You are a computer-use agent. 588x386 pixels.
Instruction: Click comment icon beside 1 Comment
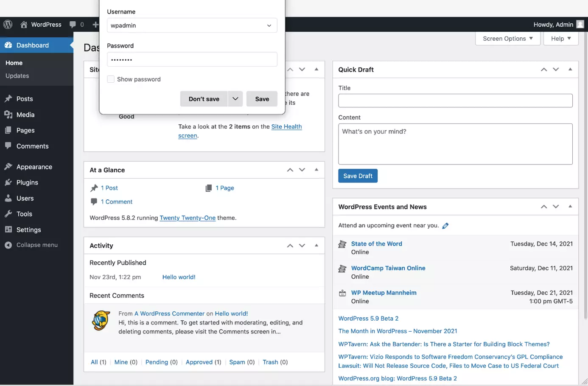coord(94,201)
